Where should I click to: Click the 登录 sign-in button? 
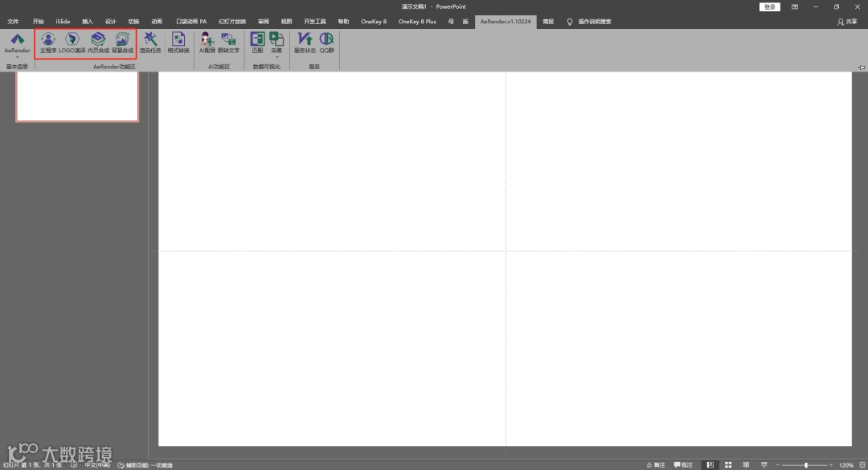pyautogui.click(x=769, y=6)
